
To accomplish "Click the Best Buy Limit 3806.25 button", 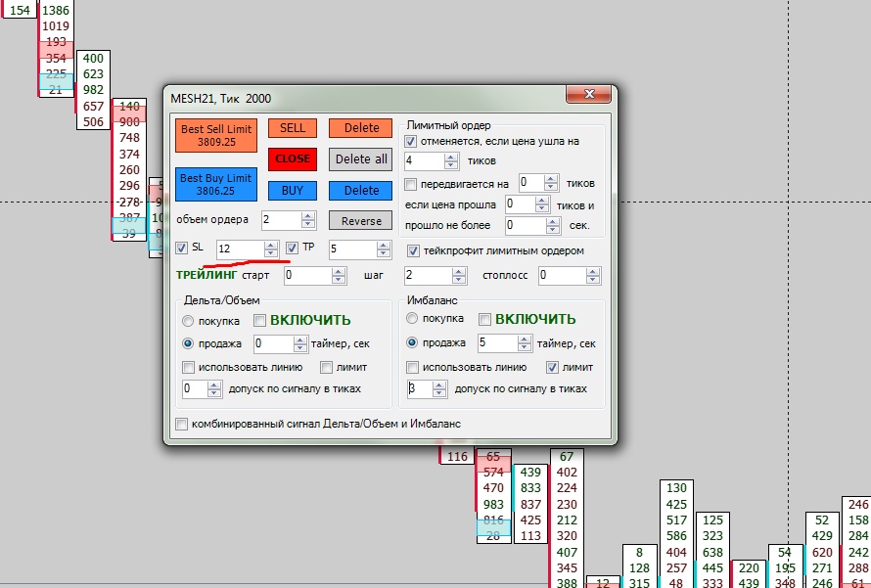I will point(216,184).
